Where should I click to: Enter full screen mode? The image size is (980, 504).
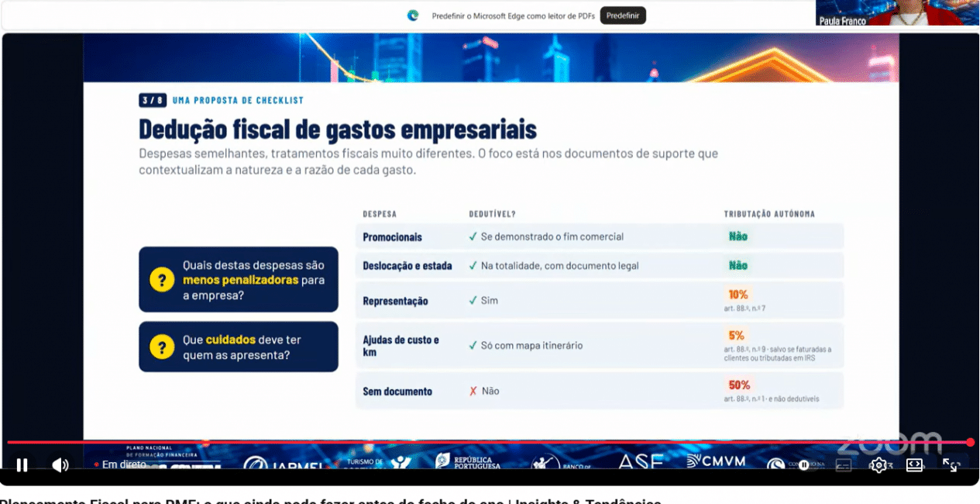click(x=951, y=465)
